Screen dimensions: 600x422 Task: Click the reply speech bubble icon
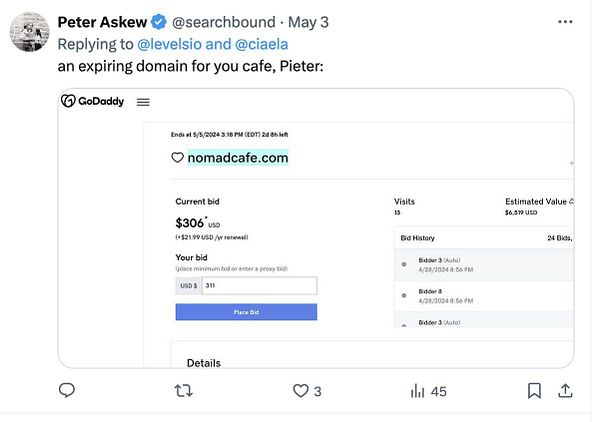click(x=67, y=391)
